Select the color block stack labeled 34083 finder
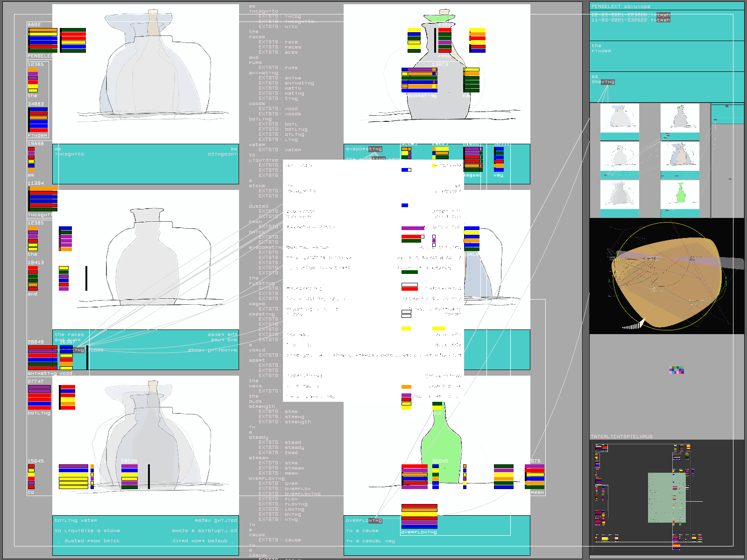This screenshot has width=747, height=560. [x=38, y=119]
